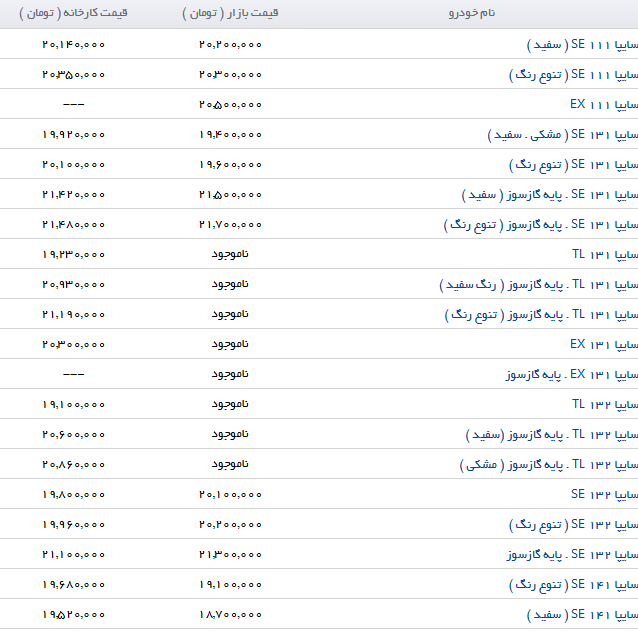The image size is (638, 635).
Task: Select market price ۱۹,۱۰۰,۰۰۰ of 141 SE (تنوع رنگ)
Action: (x=230, y=585)
